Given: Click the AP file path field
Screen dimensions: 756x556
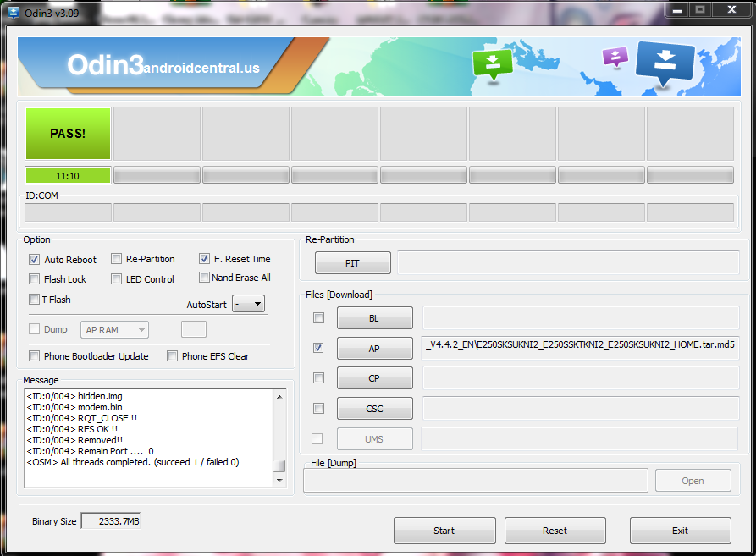Looking at the screenshot, I should [x=580, y=349].
